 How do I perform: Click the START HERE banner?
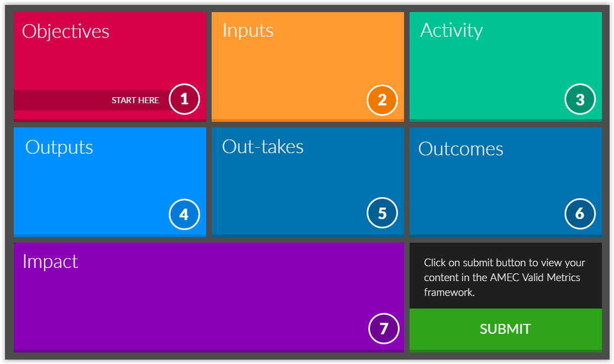(94, 100)
